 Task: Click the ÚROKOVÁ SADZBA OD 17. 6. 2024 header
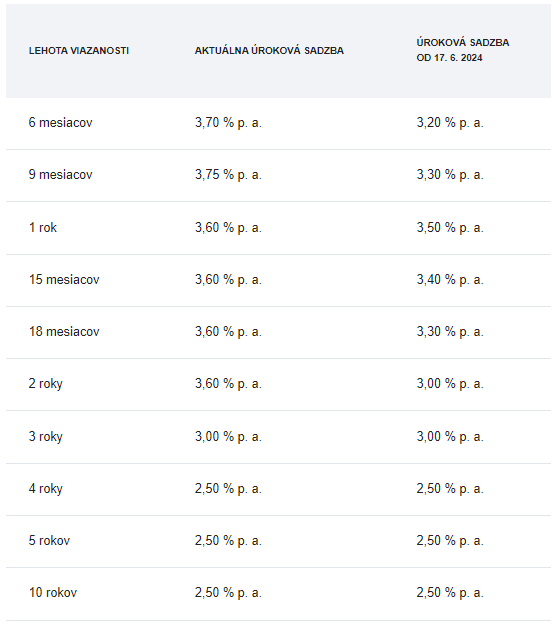463,50
